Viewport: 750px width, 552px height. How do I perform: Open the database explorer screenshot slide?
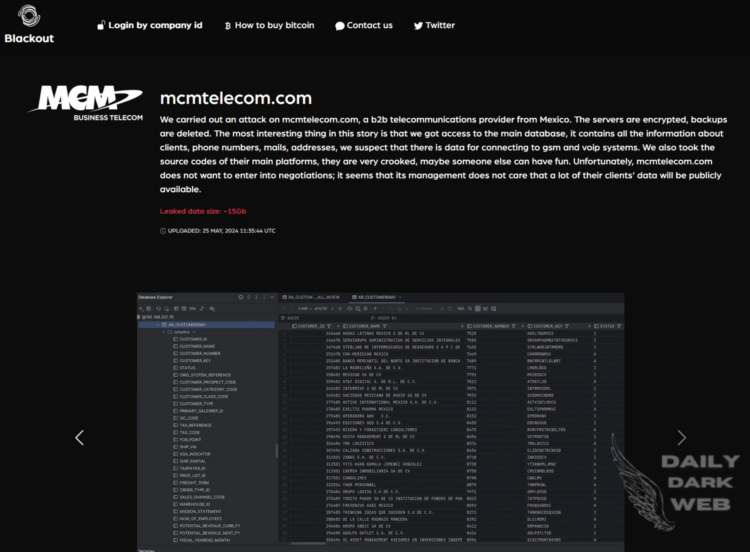point(380,422)
